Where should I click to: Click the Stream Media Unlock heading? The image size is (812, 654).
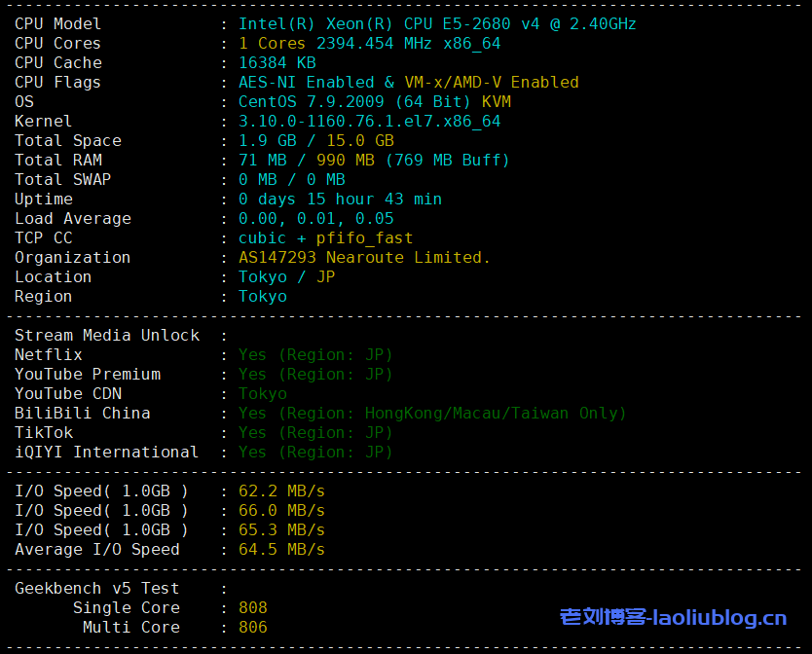coord(107,335)
